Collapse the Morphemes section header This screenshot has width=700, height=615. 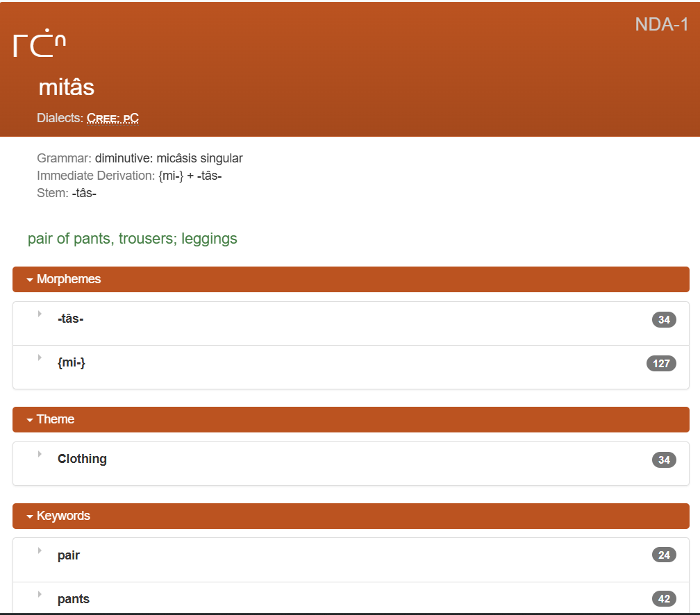point(64,279)
